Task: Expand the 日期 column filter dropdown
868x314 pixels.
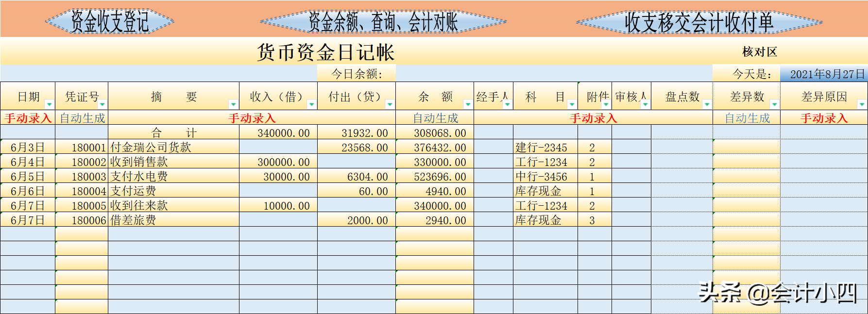Action: point(49,104)
